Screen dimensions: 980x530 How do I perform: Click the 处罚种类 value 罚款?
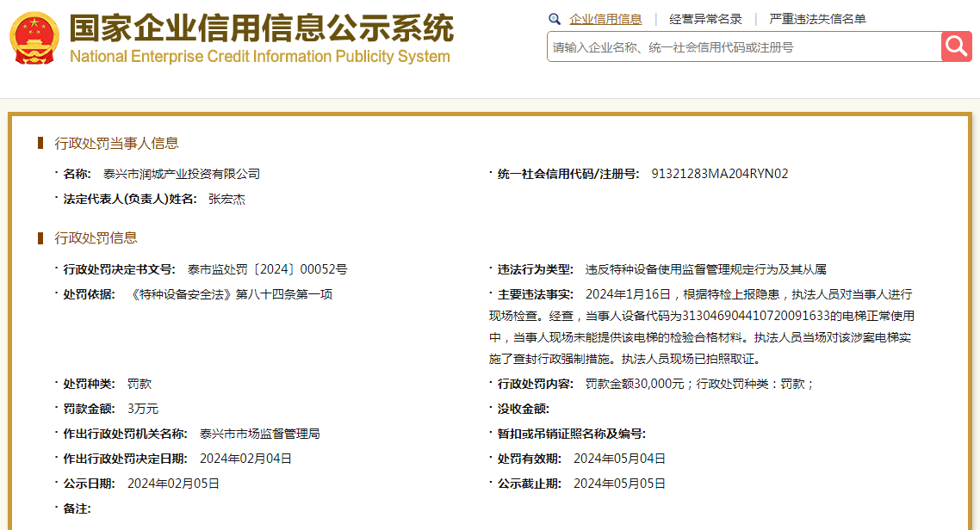click(140, 384)
